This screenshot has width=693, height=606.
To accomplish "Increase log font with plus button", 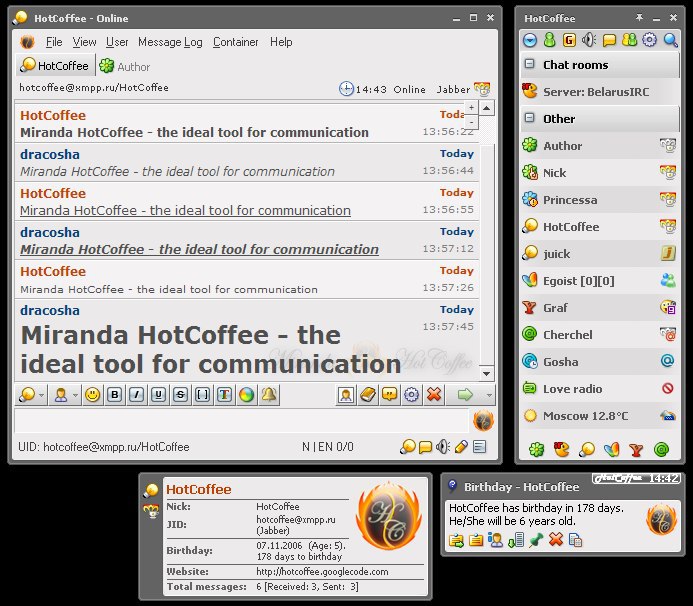I will [x=472, y=107].
